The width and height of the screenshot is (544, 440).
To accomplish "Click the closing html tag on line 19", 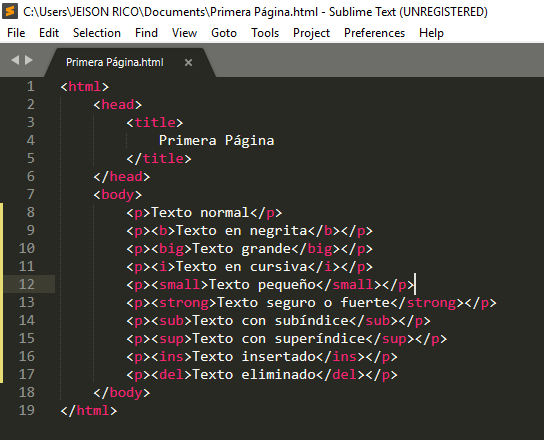I will pyautogui.click(x=89, y=411).
